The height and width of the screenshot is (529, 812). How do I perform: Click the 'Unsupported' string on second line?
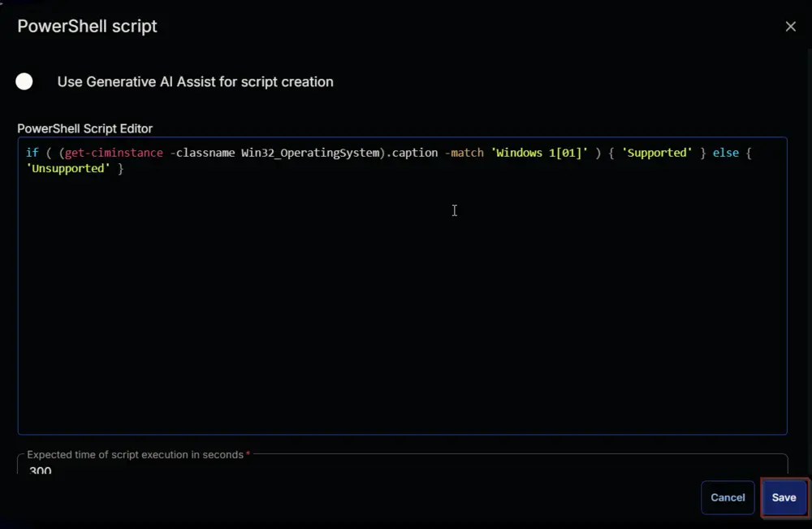coord(68,168)
